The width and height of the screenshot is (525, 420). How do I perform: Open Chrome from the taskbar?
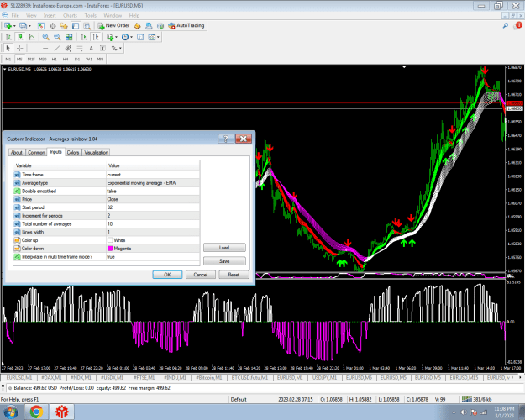[x=36, y=412]
